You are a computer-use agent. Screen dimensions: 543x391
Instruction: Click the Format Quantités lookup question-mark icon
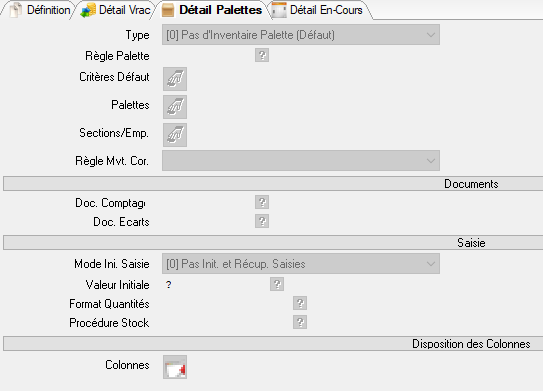(x=300, y=303)
